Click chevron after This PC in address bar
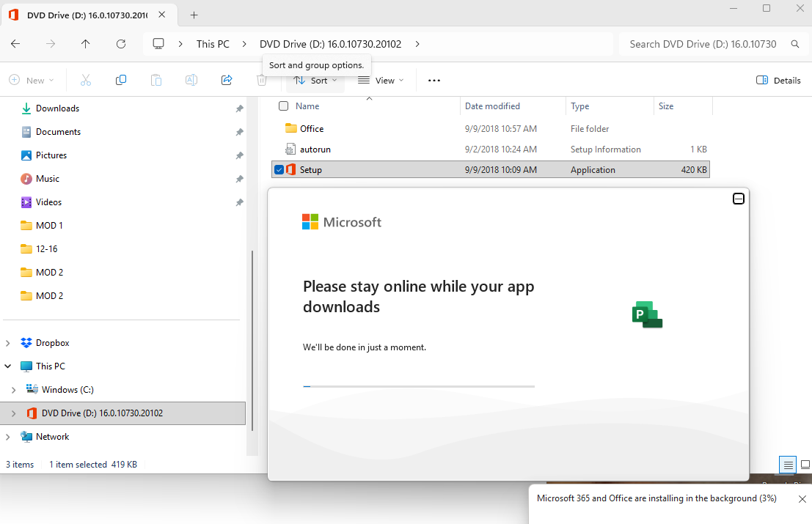This screenshot has width=812, height=524. point(244,44)
